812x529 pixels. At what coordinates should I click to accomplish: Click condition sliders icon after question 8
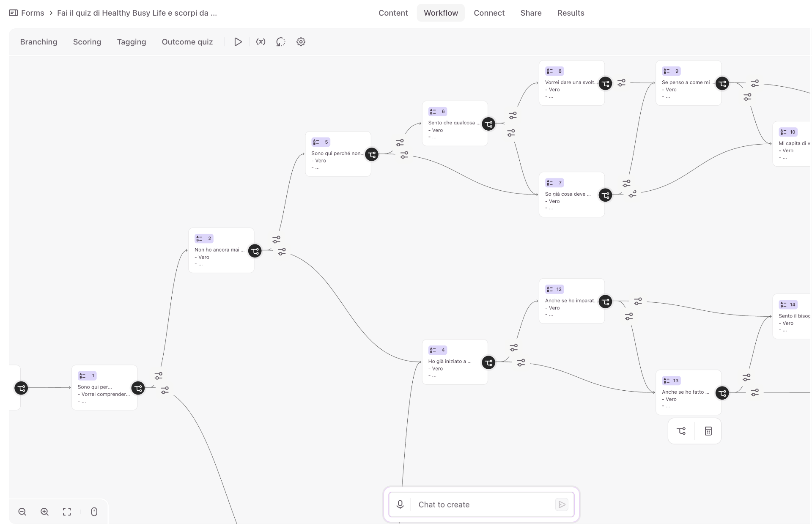tap(621, 83)
